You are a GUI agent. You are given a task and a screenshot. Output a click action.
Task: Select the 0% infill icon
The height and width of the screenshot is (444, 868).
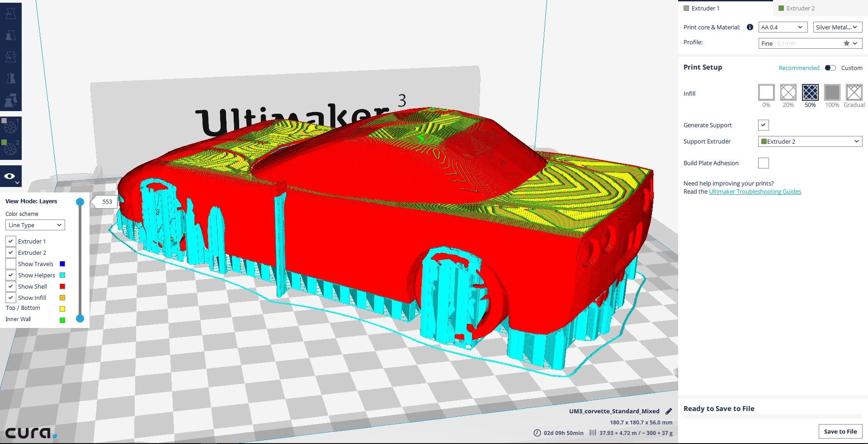point(766,92)
